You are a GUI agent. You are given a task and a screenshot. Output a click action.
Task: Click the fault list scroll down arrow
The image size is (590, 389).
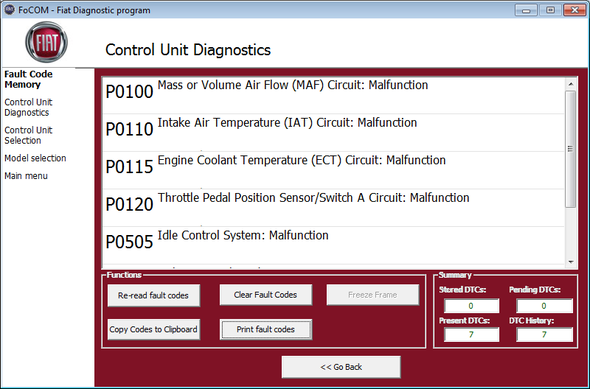pos(571,262)
